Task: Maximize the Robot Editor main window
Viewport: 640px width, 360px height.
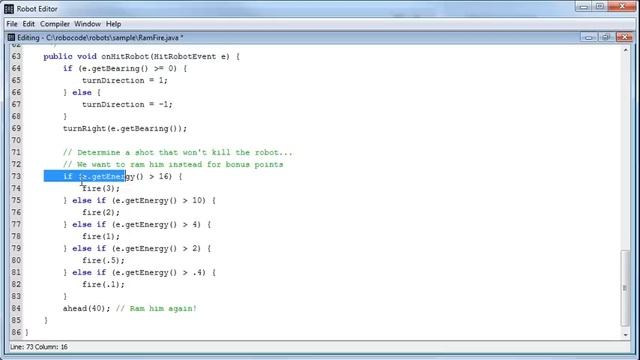Action: (x=600, y=7)
